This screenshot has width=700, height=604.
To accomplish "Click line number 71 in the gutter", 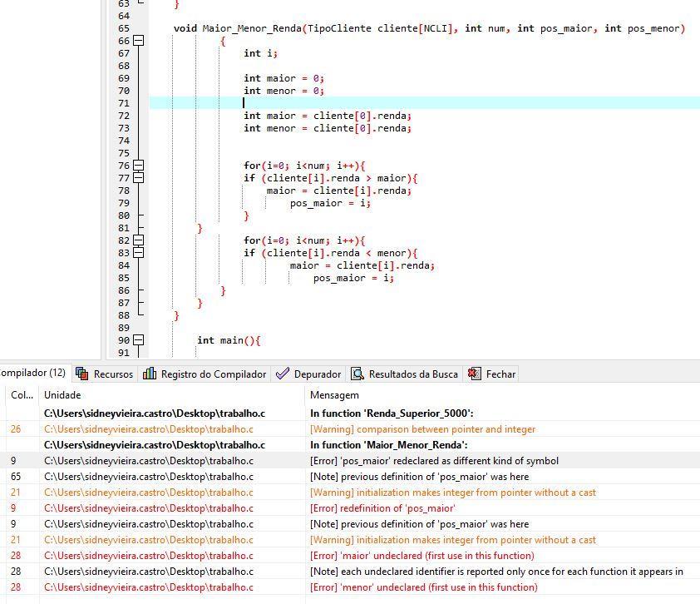I will click(124, 103).
